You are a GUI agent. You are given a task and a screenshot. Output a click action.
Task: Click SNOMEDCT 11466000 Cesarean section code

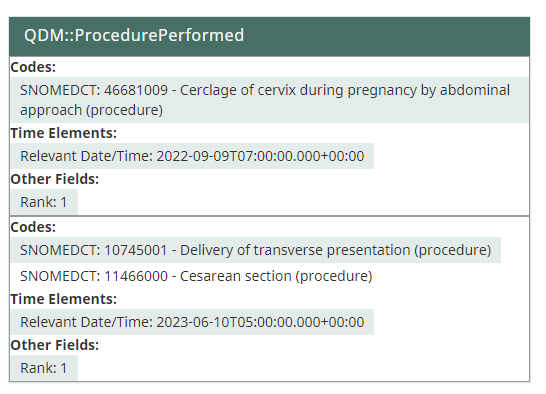196,276
